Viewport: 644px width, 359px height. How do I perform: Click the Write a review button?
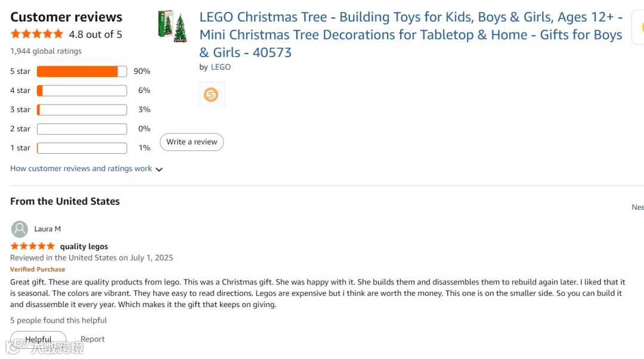click(x=191, y=142)
